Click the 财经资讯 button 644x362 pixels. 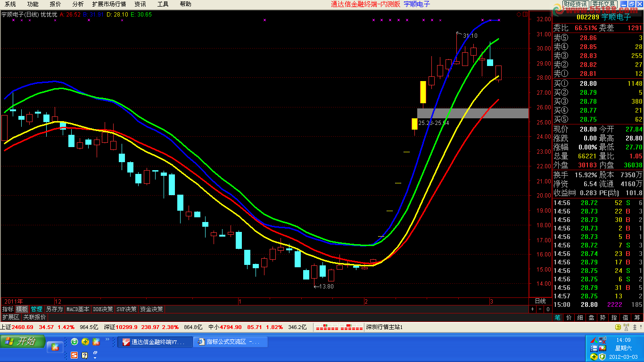point(575,4)
